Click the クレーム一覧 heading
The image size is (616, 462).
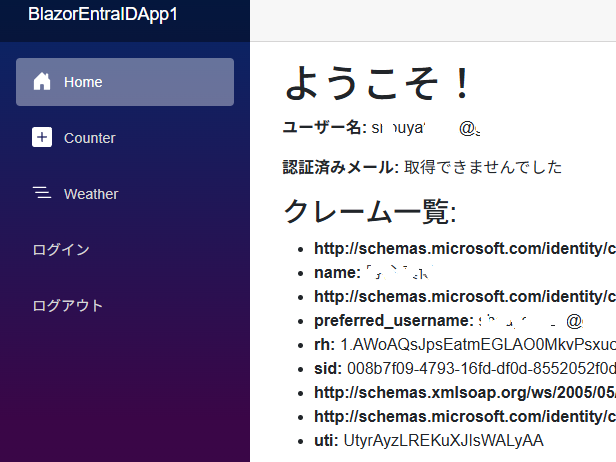coord(370,211)
